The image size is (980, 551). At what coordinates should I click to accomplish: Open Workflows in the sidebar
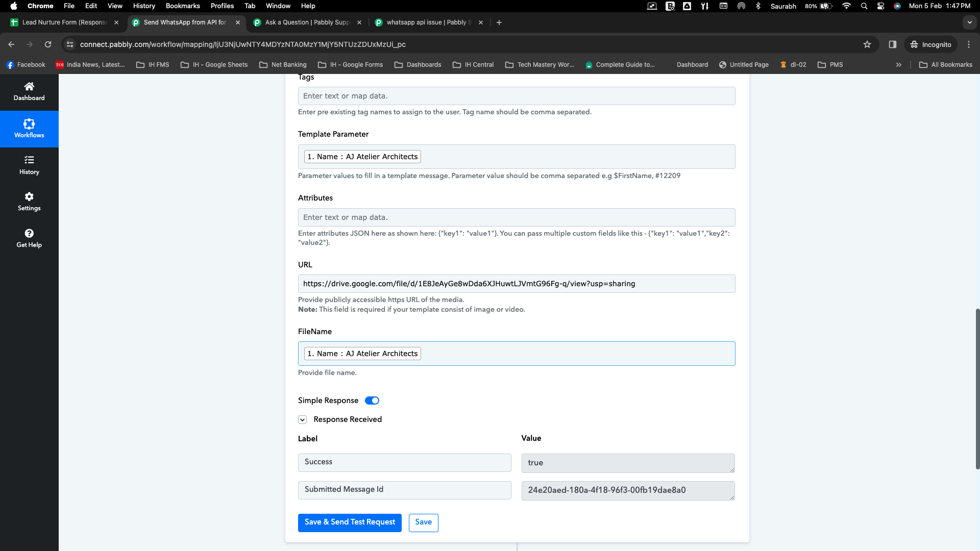(x=29, y=129)
